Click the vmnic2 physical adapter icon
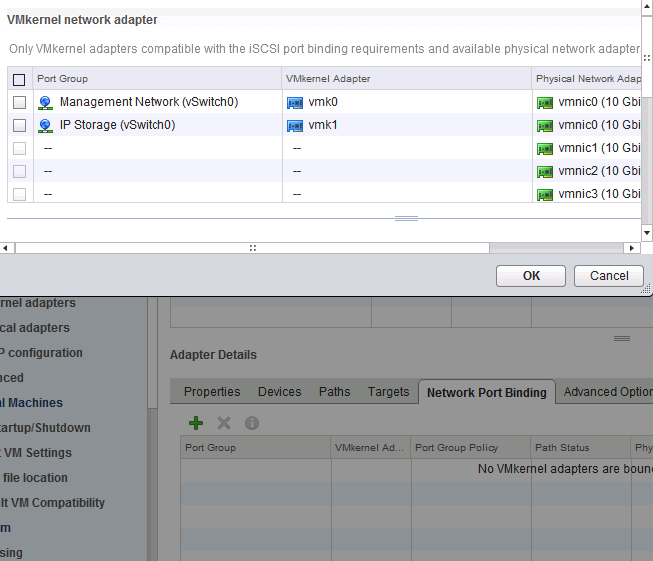The width and height of the screenshot is (653, 561). [545, 171]
